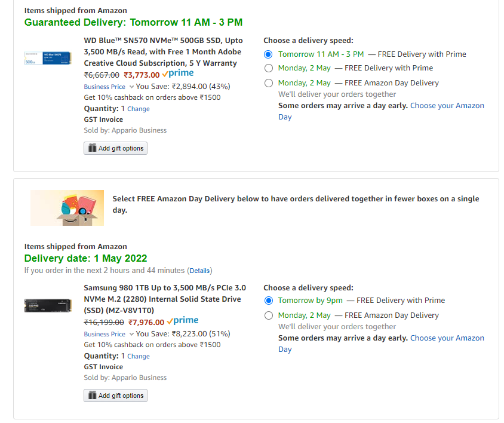Viewport: 504px width, 423px height.
Task: Add gift options for WD Blue SSD
Action: (x=115, y=148)
